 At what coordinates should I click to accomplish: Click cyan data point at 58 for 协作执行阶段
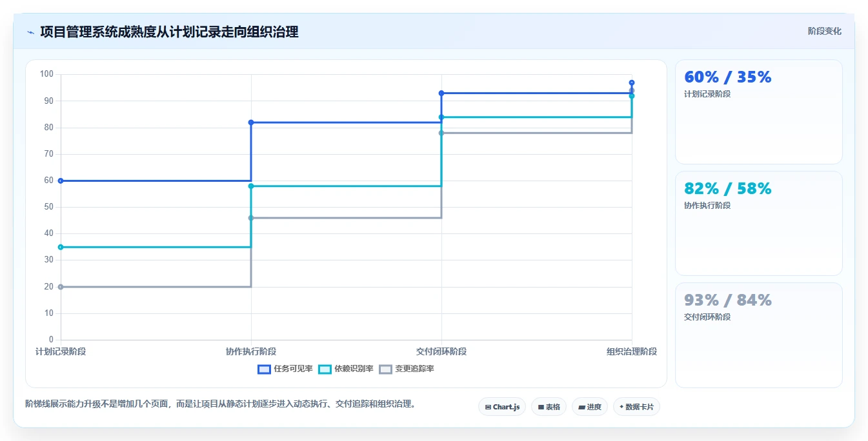[x=251, y=186]
